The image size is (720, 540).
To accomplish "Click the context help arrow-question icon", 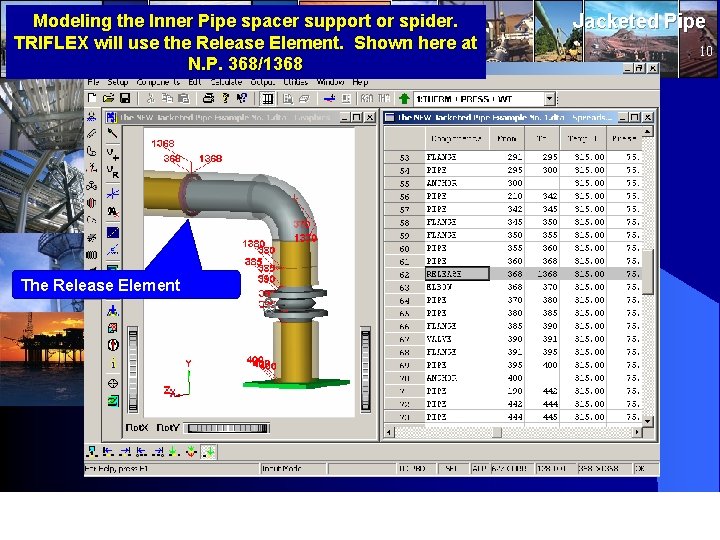I will pos(242,98).
